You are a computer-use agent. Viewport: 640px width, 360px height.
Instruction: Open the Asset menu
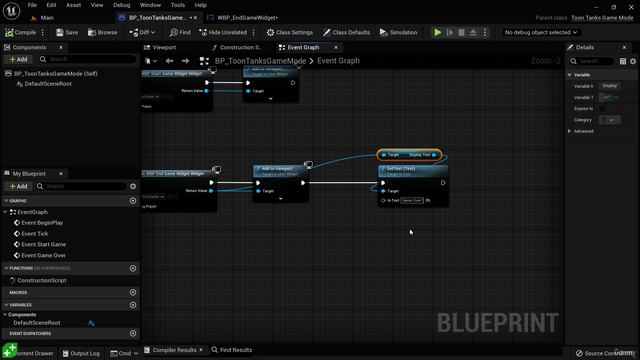pyautogui.click(x=73, y=5)
